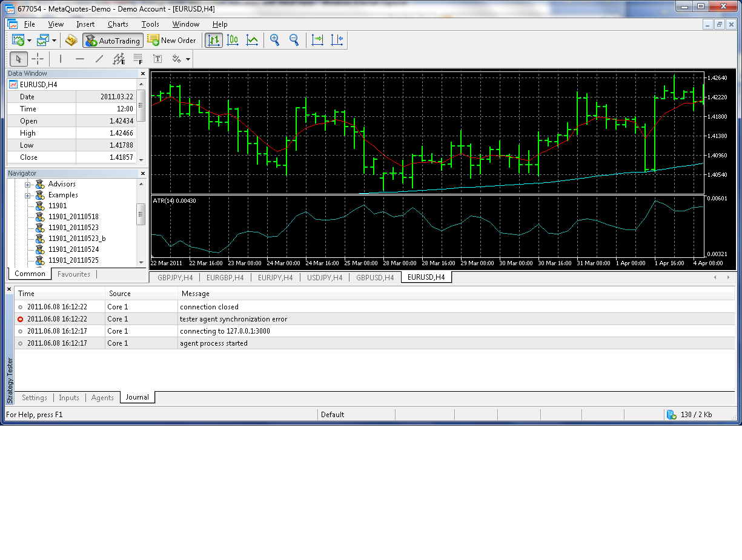Open the Help menu
This screenshot has height=560, width=742.
tap(220, 24)
